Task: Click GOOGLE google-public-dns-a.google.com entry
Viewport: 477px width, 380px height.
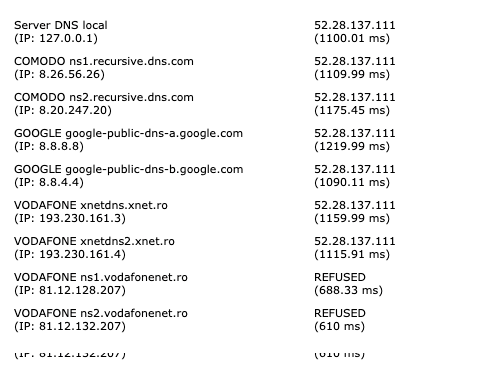Action: click(128, 133)
